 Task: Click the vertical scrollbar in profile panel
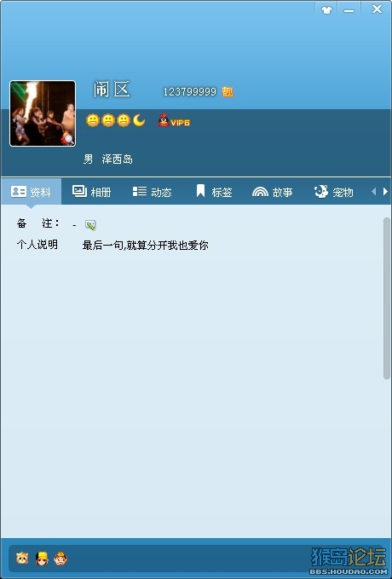387,298
